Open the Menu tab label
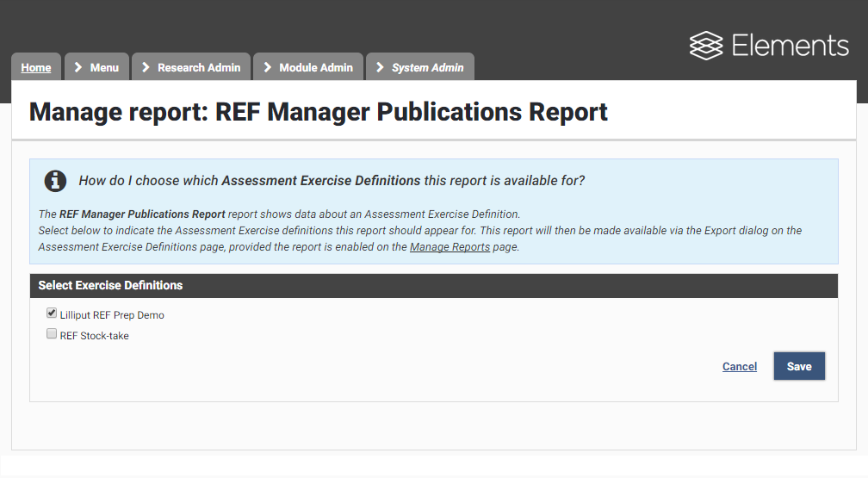868x478 pixels. pos(104,67)
